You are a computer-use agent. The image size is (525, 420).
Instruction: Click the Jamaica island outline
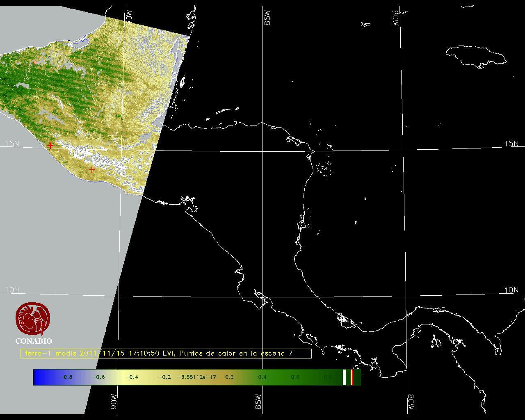point(476,56)
